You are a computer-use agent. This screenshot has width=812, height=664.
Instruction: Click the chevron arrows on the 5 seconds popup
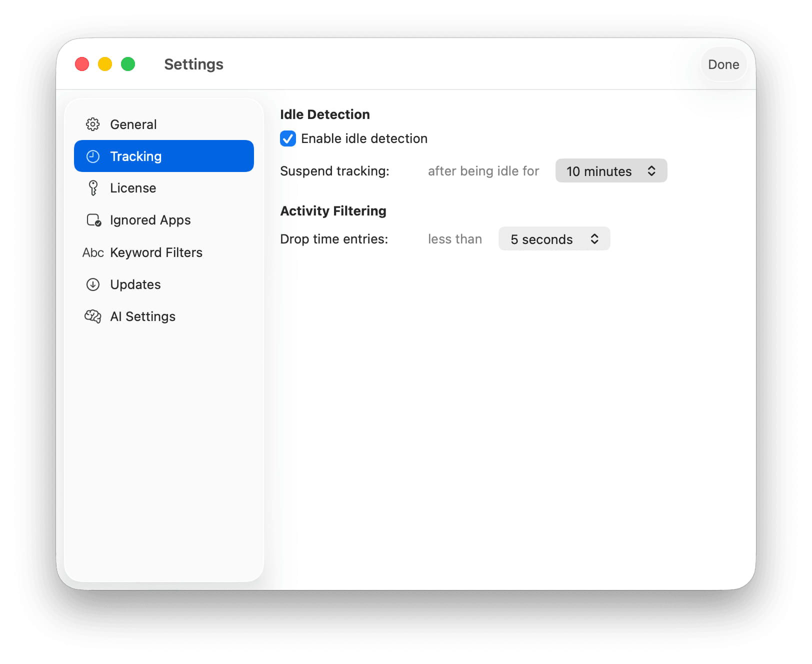594,239
